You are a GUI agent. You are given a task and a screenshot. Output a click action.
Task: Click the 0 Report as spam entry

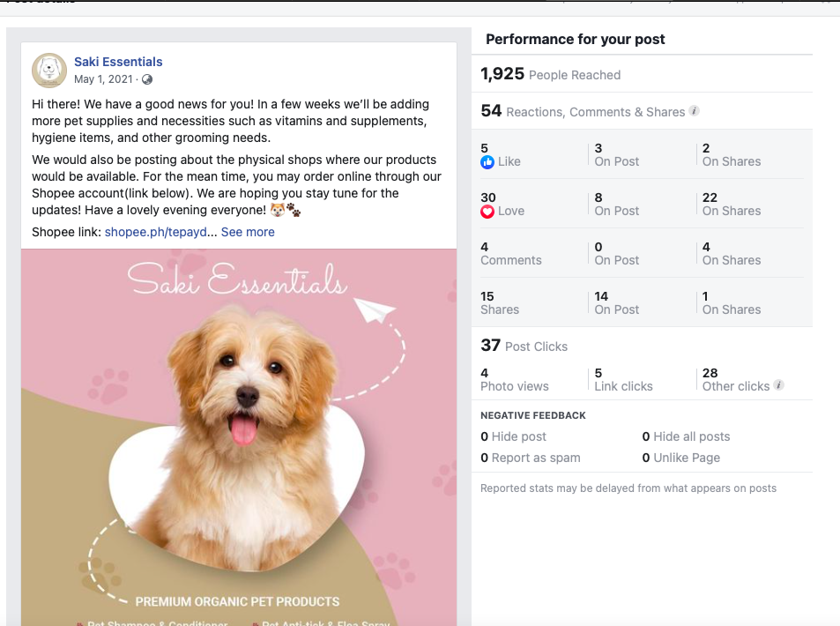[x=531, y=458]
